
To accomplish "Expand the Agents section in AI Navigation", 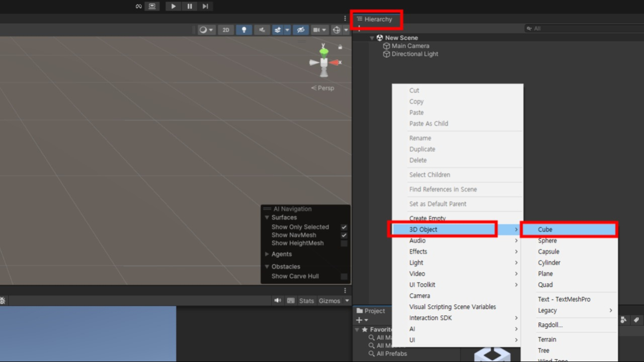I will 267,254.
